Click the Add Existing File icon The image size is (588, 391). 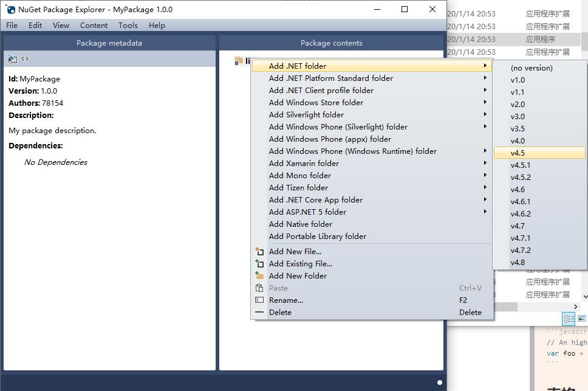[259, 263]
